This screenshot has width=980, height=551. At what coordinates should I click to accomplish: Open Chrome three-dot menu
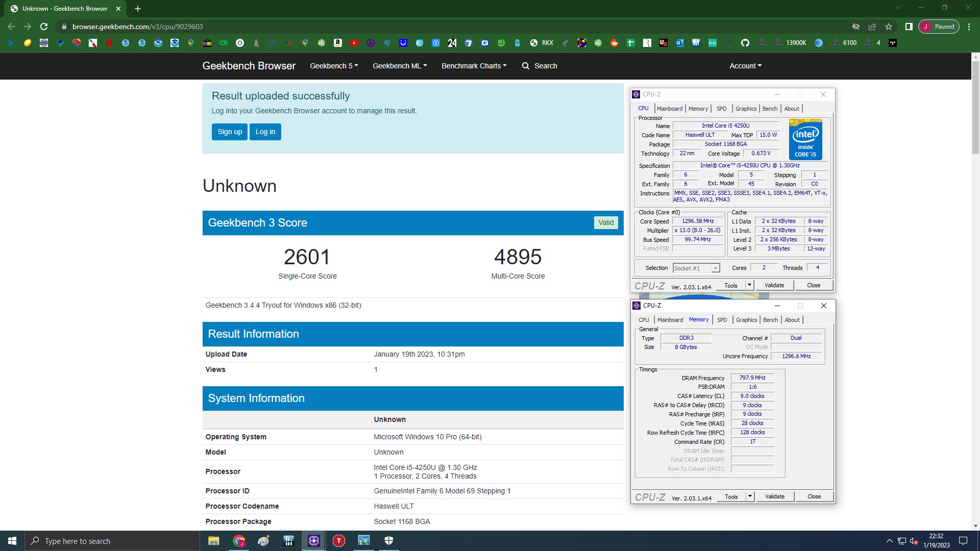click(x=969, y=27)
